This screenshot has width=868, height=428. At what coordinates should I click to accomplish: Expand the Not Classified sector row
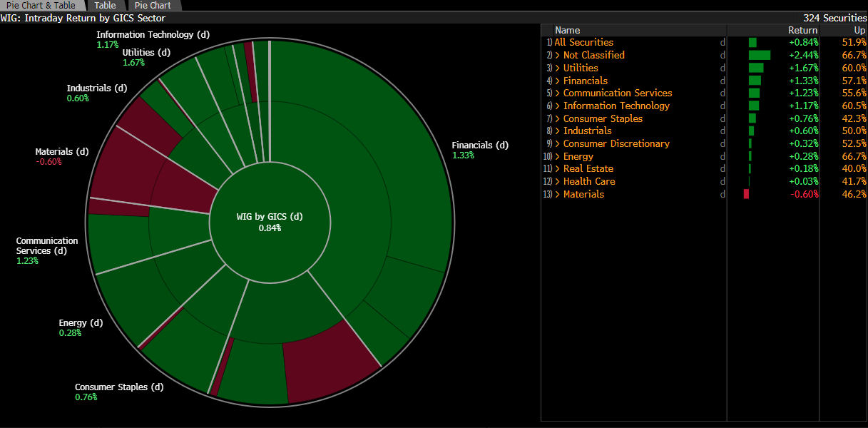(x=593, y=55)
